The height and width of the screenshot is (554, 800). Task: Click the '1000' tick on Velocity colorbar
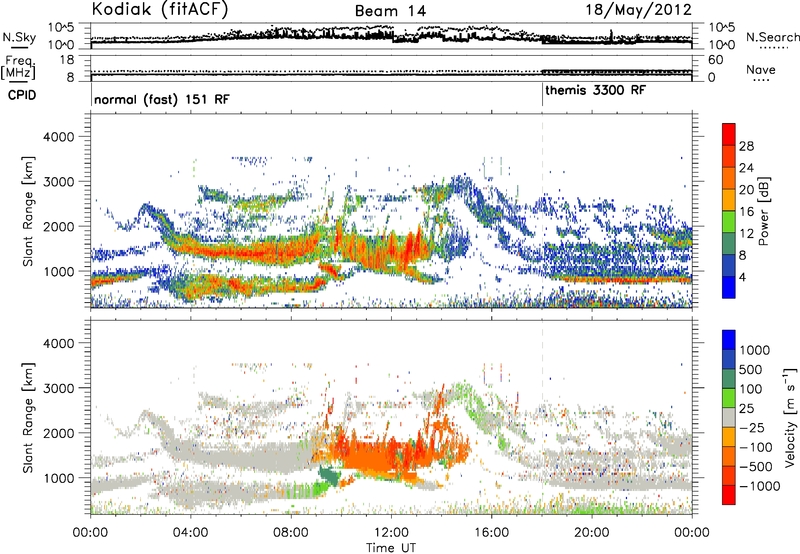point(755,350)
